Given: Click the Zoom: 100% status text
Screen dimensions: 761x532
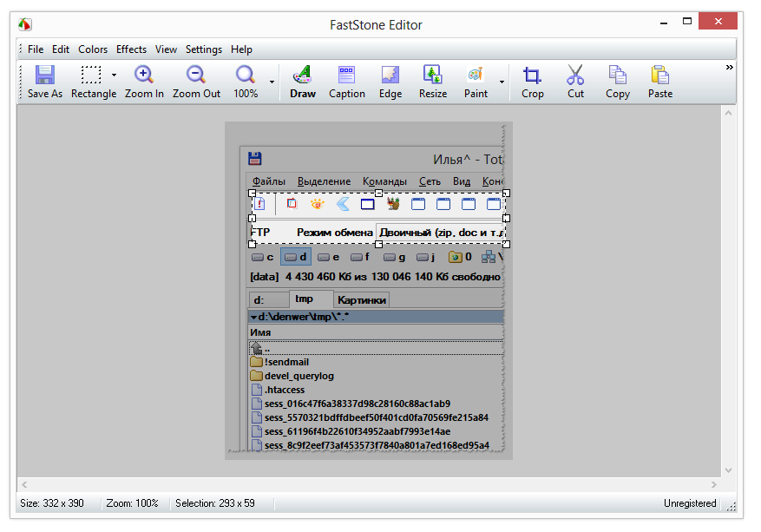Looking at the screenshot, I should 132,503.
